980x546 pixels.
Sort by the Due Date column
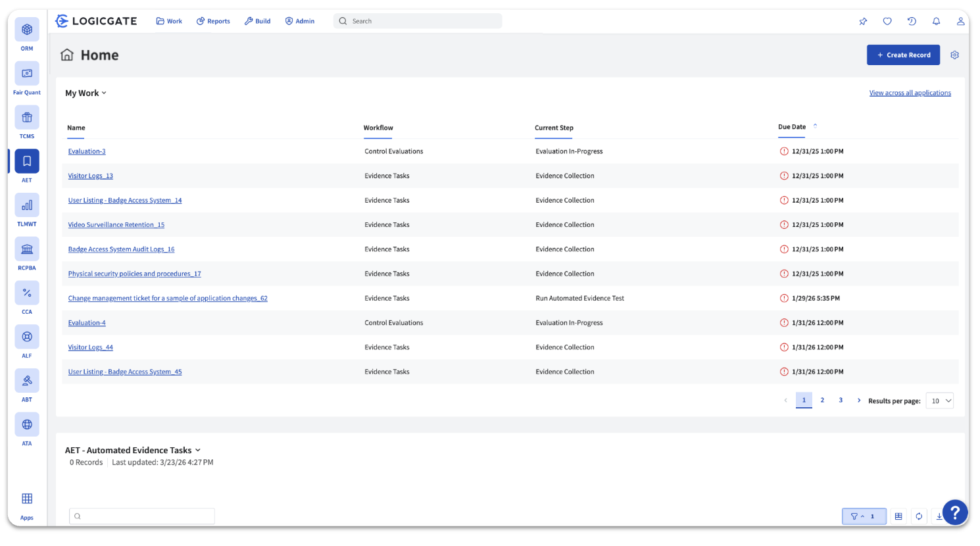tap(792, 127)
